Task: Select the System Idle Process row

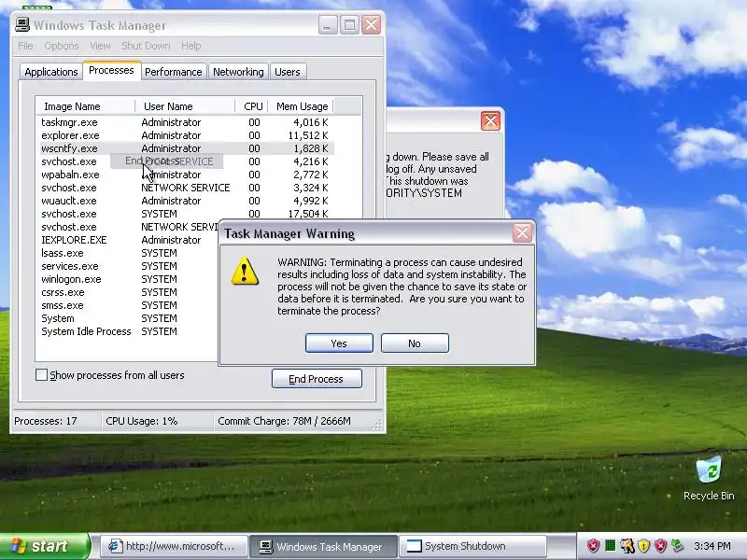Action: point(128,331)
